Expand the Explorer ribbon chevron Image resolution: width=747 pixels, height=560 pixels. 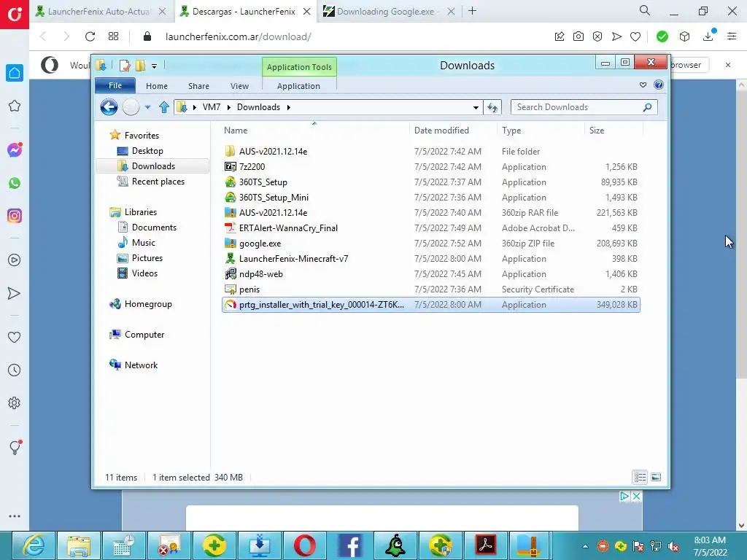[643, 85]
